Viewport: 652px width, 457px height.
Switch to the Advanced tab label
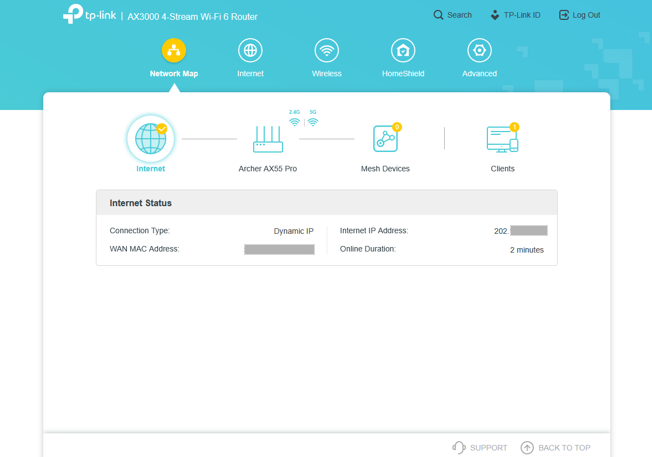tap(479, 74)
